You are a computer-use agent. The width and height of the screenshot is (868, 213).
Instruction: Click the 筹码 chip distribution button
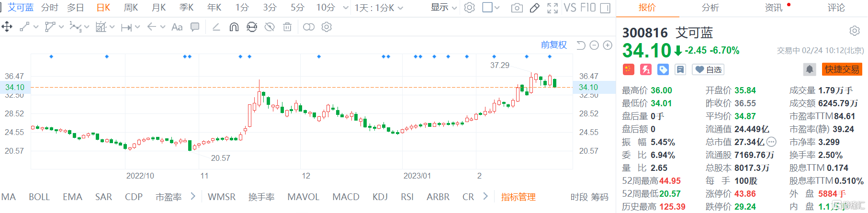point(599,197)
